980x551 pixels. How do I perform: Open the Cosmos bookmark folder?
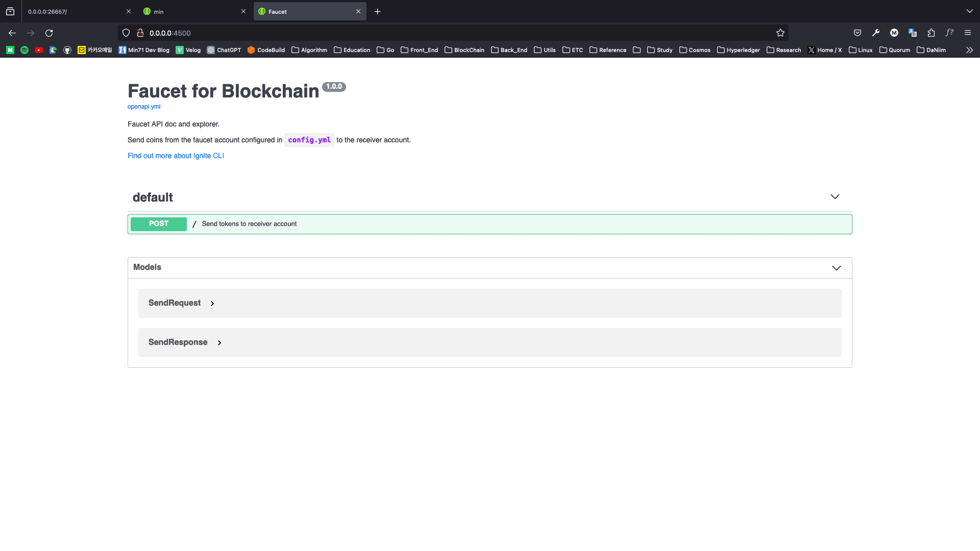pyautogui.click(x=695, y=50)
